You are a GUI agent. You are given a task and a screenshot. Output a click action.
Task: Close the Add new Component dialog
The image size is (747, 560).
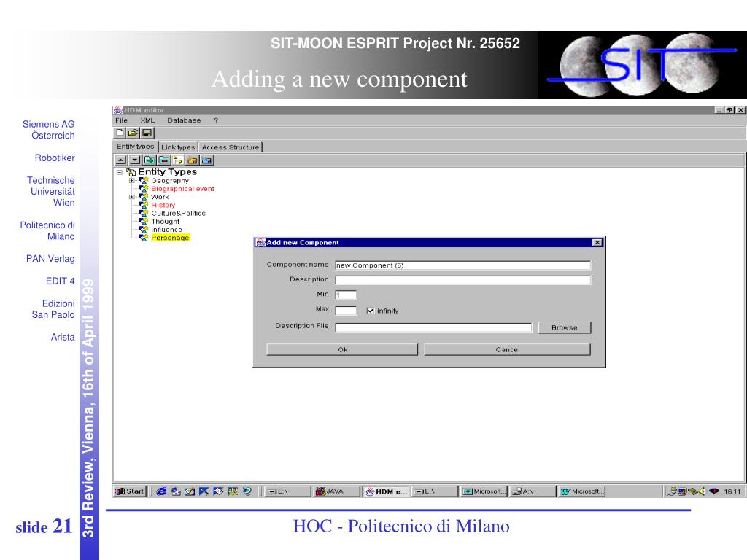pos(597,242)
